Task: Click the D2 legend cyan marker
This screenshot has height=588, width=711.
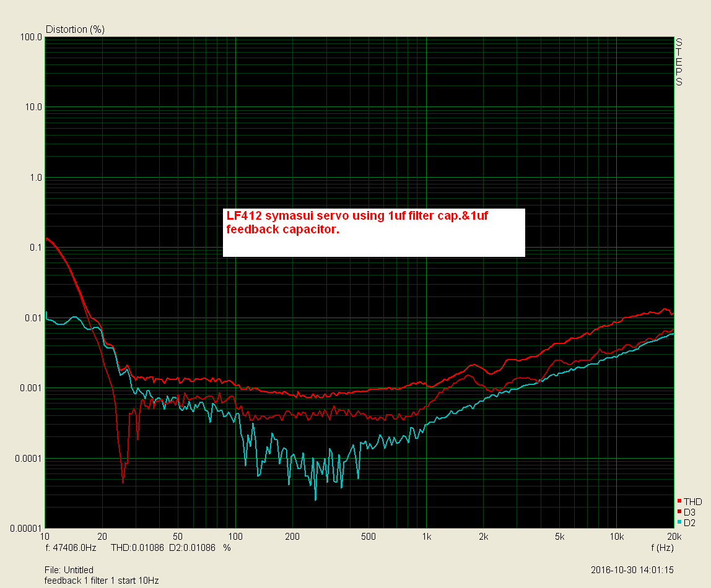Action: click(x=679, y=522)
